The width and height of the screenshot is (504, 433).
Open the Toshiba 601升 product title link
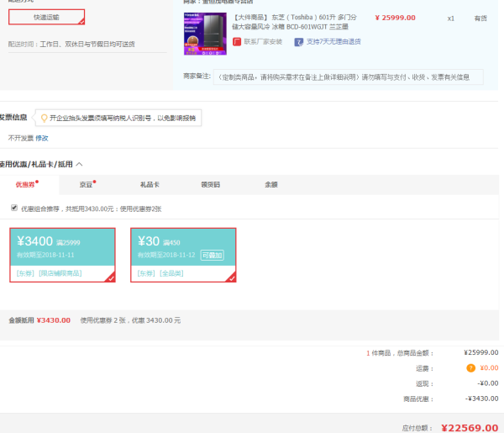(x=295, y=22)
